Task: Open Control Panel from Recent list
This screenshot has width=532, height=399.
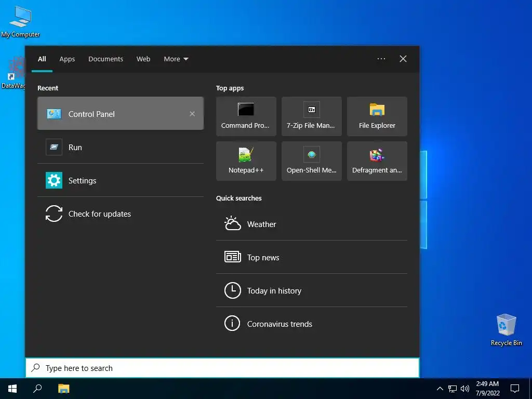Action: pos(121,114)
